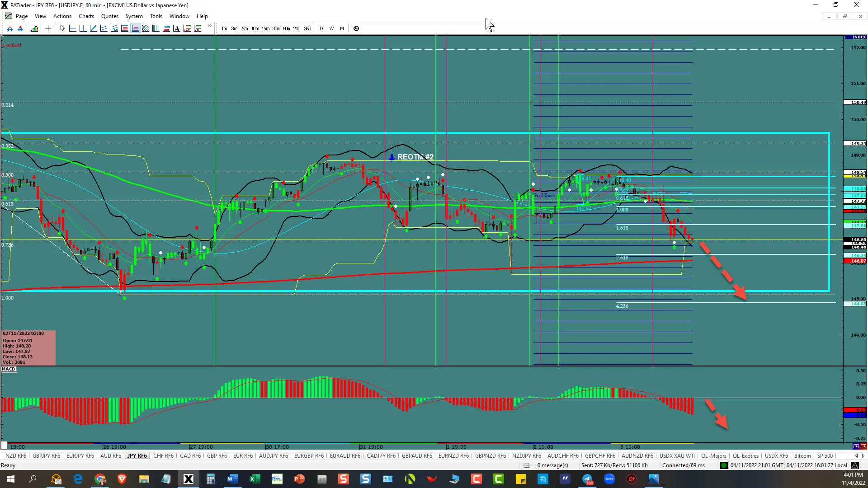Click the zoom in chart icon

[20, 28]
